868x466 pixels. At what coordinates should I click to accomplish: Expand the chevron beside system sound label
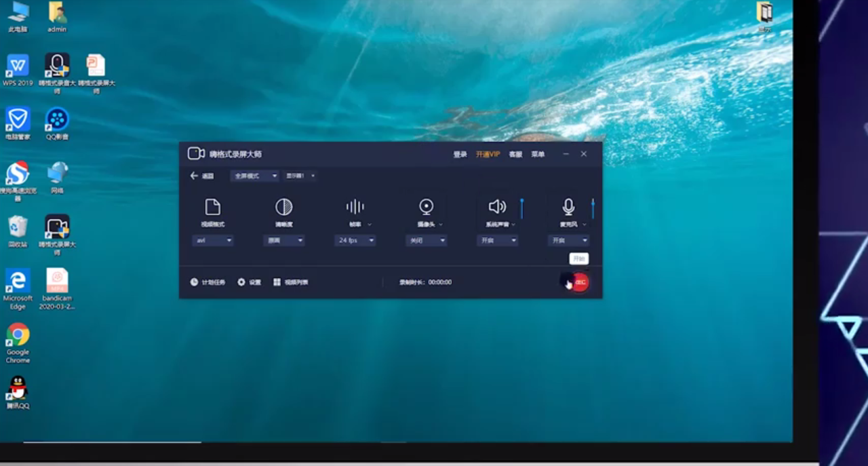click(513, 225)
